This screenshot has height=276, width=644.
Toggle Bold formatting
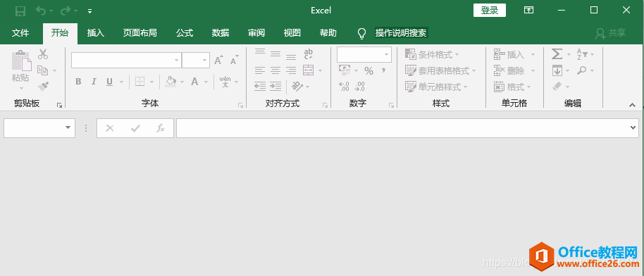[x=78, y=82]
